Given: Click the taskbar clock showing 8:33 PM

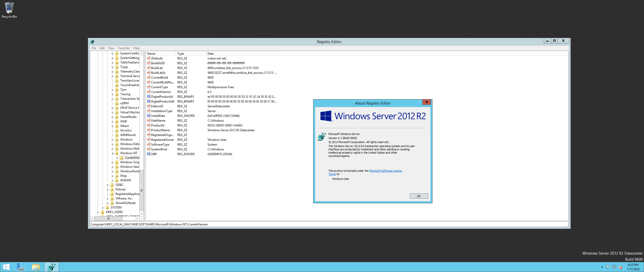Looking at the screenshot, I should [x=633, y=267].
